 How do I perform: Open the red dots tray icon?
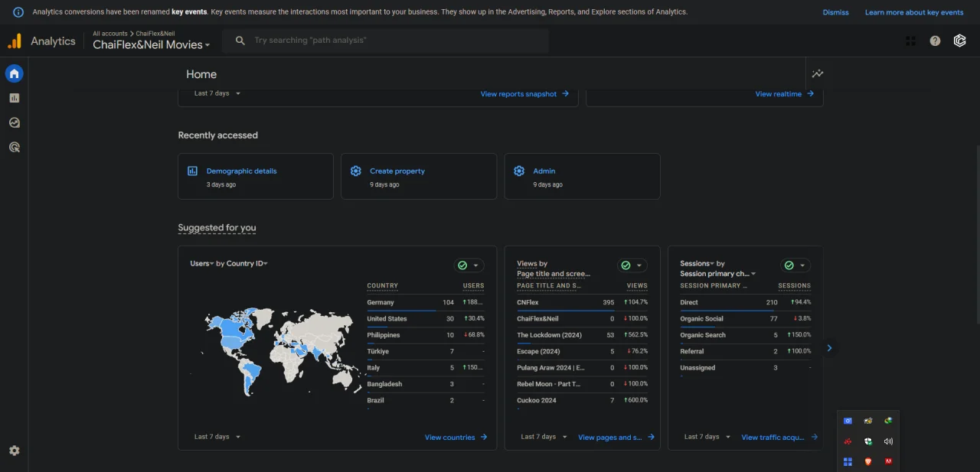[x=848, y=441]
